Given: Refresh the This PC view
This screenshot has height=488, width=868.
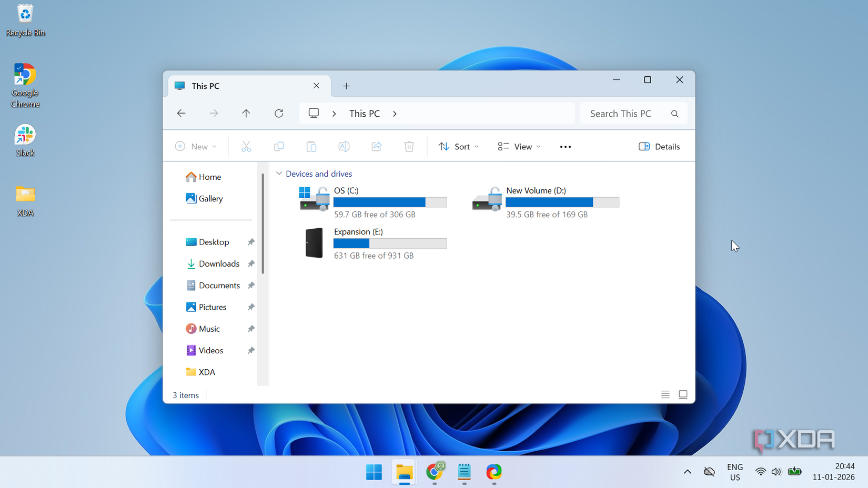Looking at the screenshot, I should [279, 114].
